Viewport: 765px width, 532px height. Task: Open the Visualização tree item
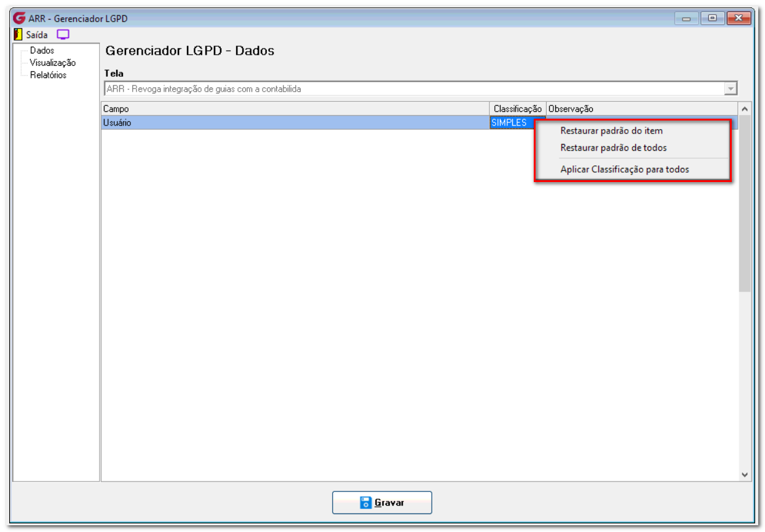pyautogui.click(x=53, y=63)
